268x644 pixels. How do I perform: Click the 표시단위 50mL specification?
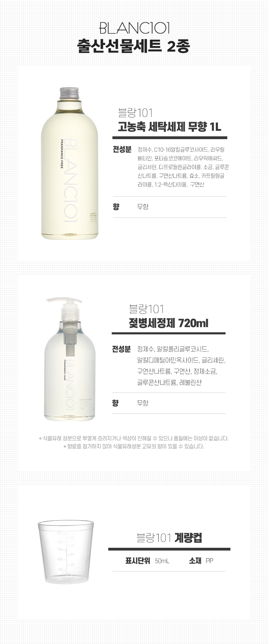(147, 561)
